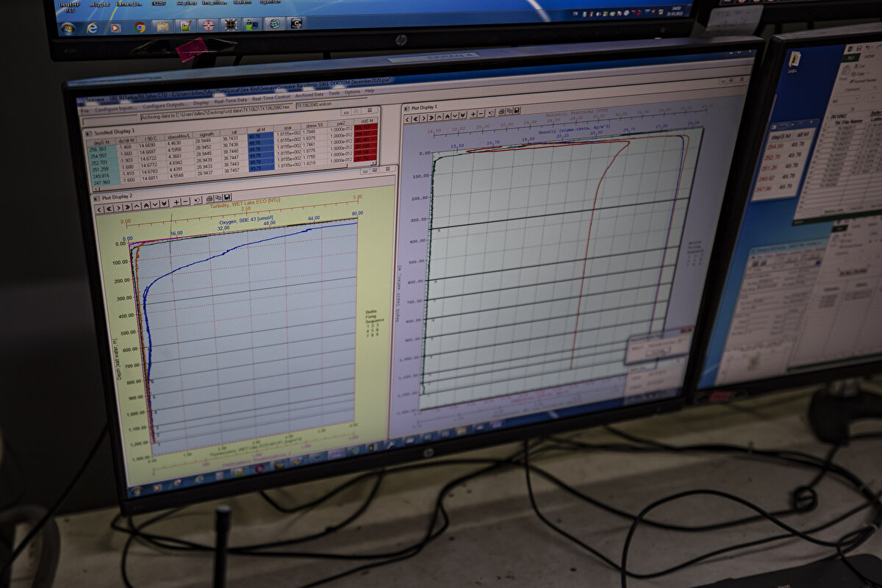Zoom in with plus icon in Plot Display 2

tap(176, 201)
